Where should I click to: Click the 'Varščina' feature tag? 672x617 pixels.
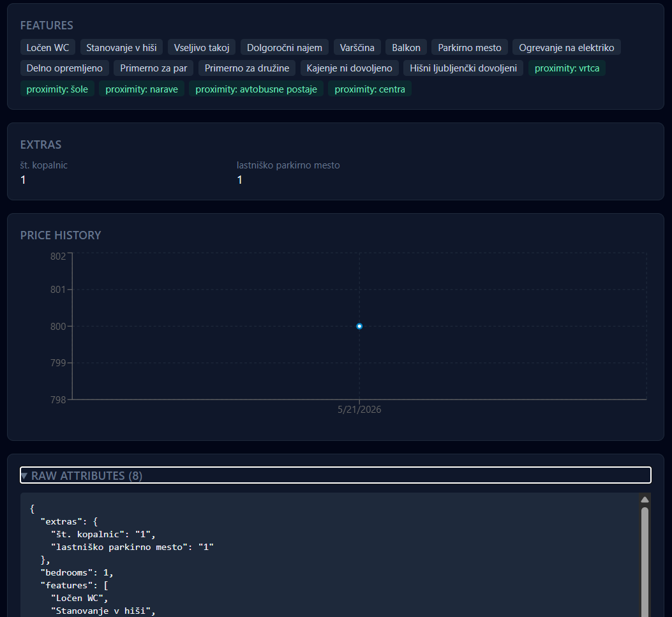[x=357, y=47]
